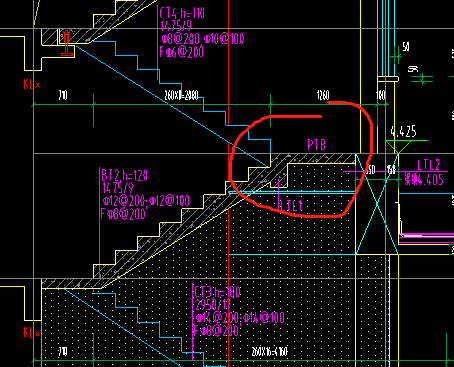Select the Φ14@200;Φ14@100 rebar text

(x=240, y=317)
